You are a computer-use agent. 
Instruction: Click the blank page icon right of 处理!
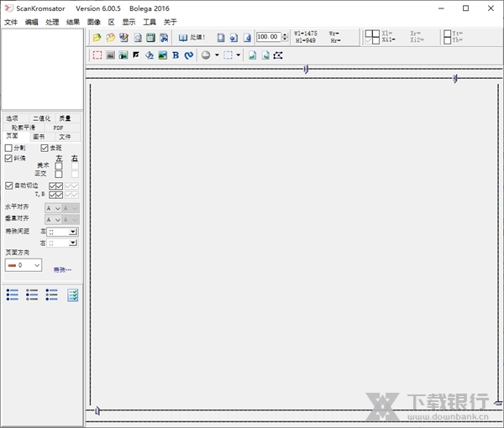[220, 38]
